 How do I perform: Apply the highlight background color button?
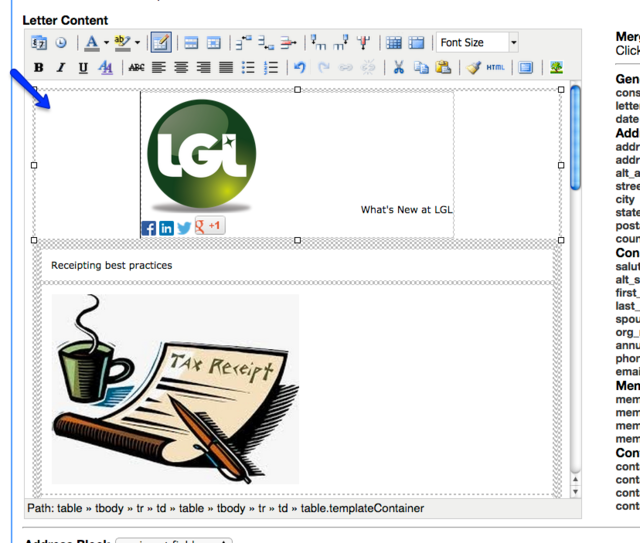(122, 42)
